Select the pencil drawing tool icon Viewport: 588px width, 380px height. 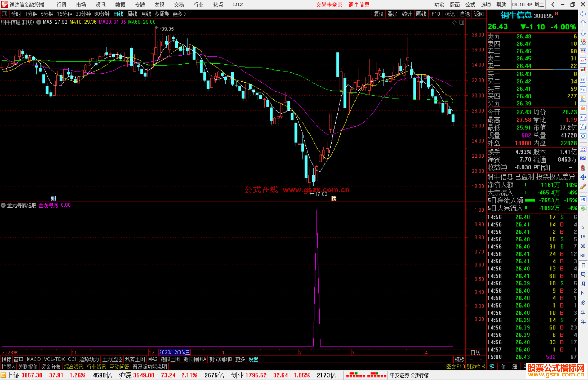pyautogui.click(x=583, y=187)
